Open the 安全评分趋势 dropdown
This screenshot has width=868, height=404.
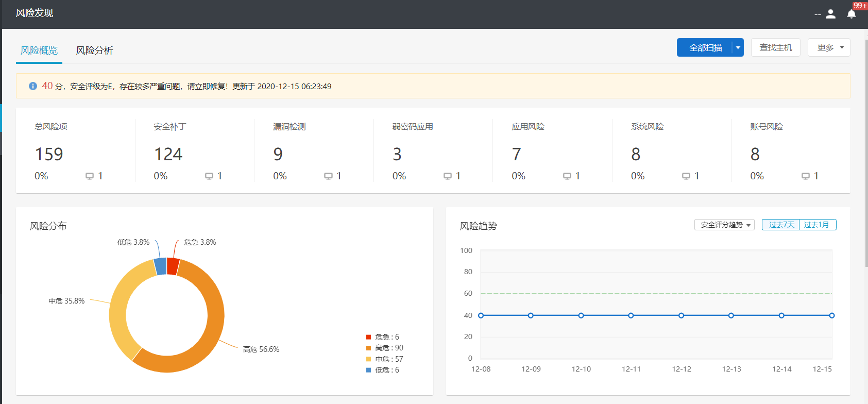[724, 225]
